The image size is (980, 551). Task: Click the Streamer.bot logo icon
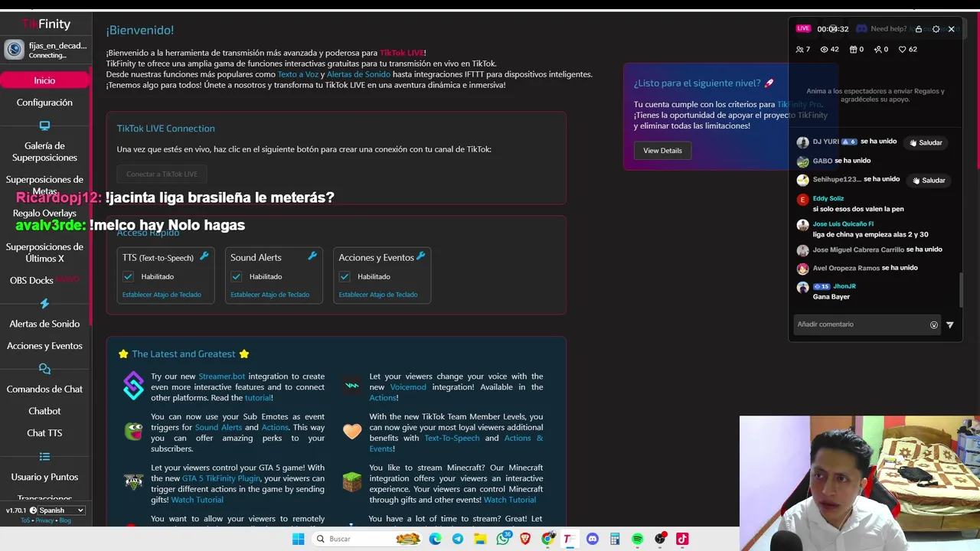(133, 386)
